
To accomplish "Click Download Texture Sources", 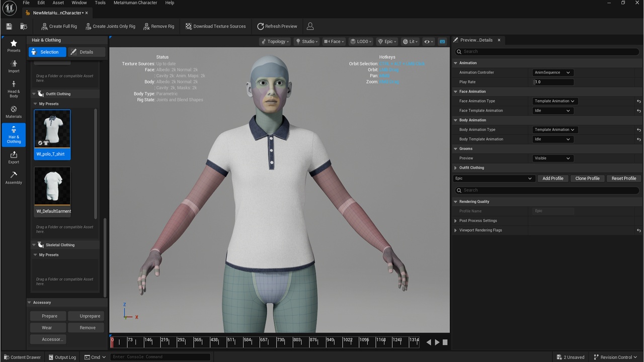I will [215, 26].
